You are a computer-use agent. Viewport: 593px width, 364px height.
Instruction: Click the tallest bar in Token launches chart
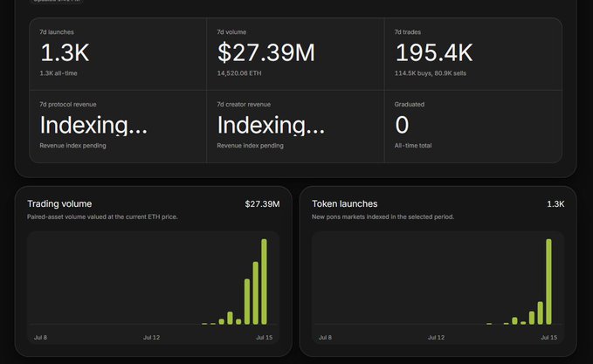point(548,282)
